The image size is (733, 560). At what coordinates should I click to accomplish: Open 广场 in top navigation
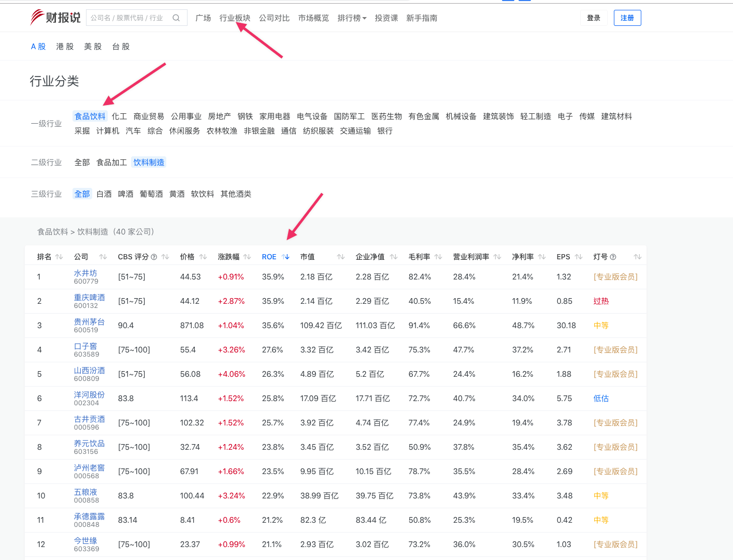(x=203, y=18)
